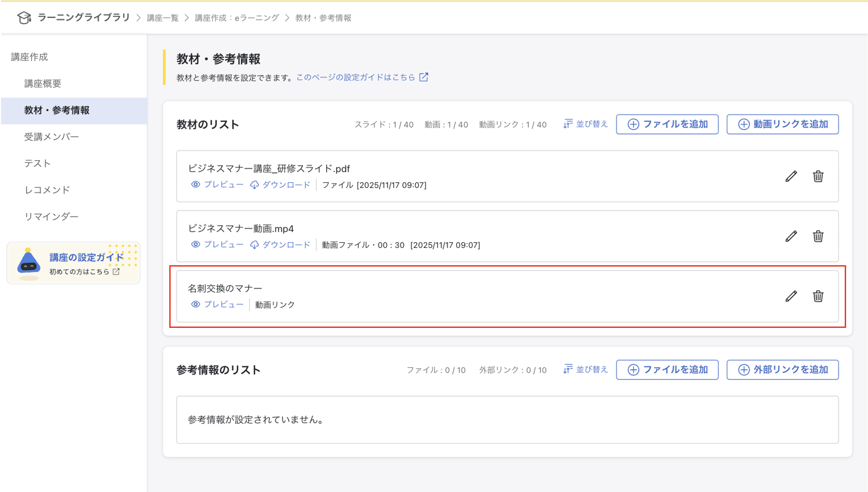
Task: Click 並び替え in 参考情報のリスト
Action: [x=585, y=369]
